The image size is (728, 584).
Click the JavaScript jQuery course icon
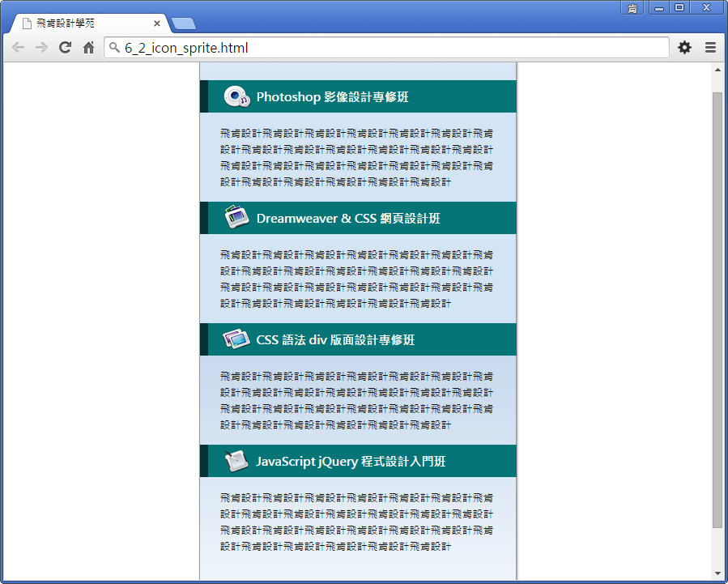(x=236, y=461)
